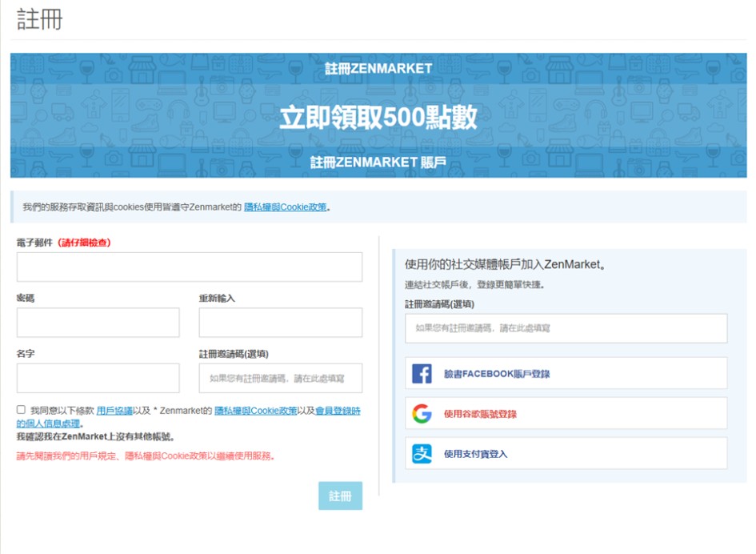Click the 立即領取500點數 banner
Viewport: 756px width, 554px height.
[x=378, y=117]
